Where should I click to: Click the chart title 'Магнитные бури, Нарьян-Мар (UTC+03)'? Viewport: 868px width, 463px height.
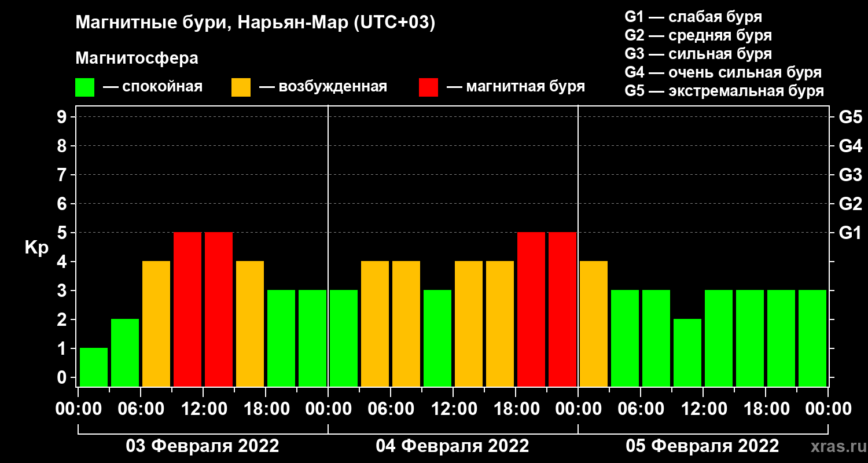(255, 23)
